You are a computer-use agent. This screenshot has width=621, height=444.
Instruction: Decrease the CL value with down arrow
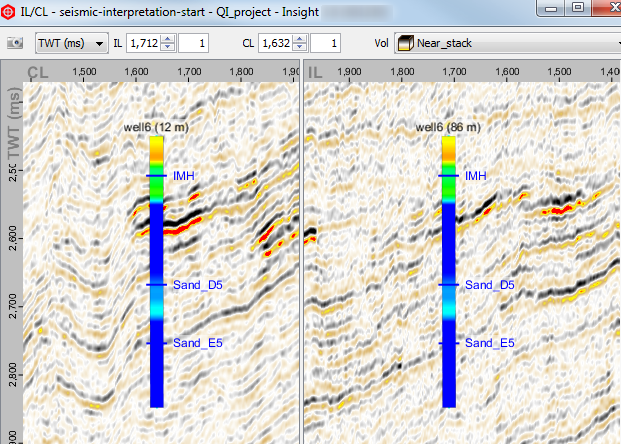tap(300, 47)
